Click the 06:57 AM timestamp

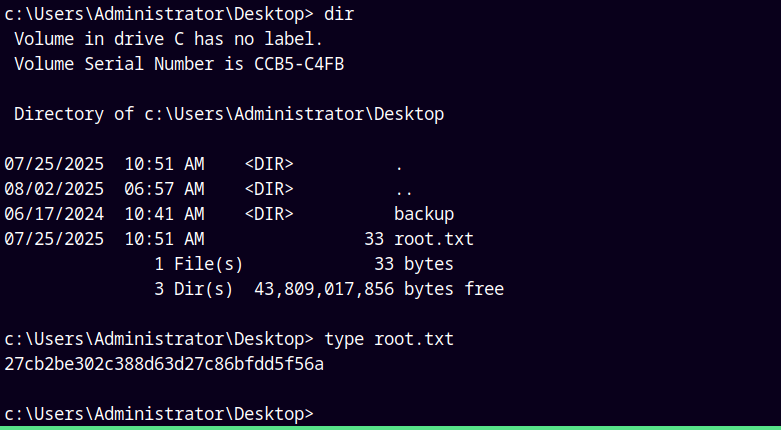[x=164, y=189]
